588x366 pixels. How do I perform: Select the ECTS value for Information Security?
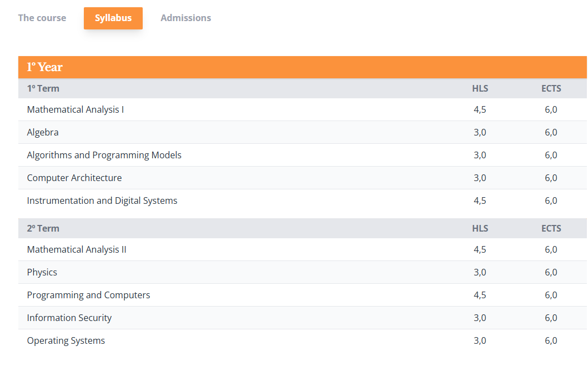551,318
